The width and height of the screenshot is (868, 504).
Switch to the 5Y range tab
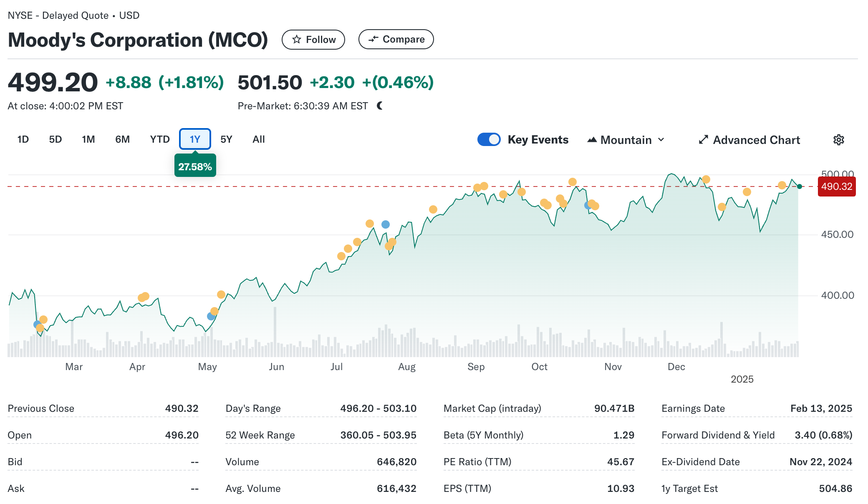(x=226, y=139)
